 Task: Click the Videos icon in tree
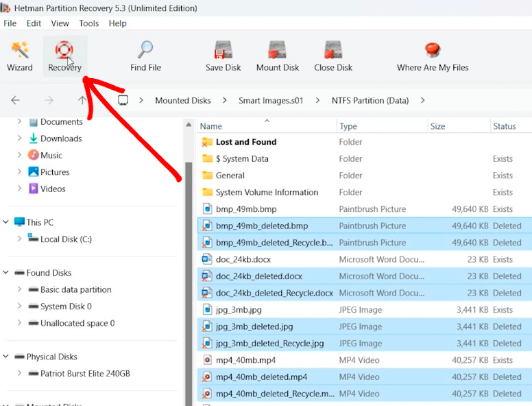click(33, 189)
